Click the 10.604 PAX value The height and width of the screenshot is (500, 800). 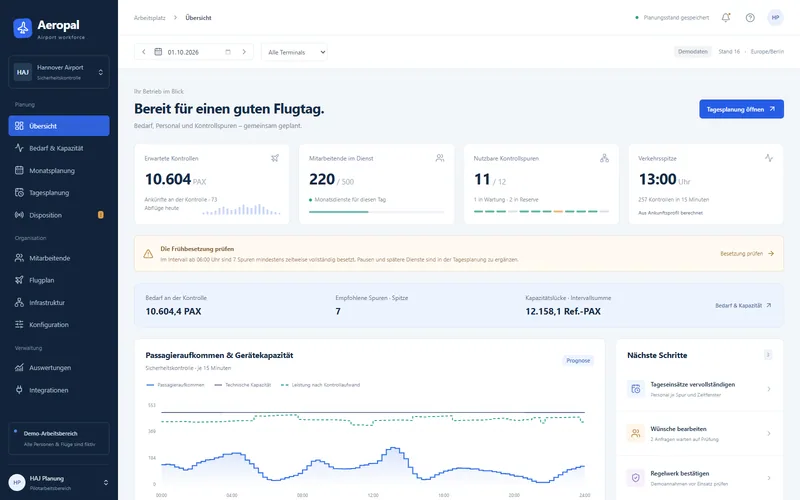(176, 180)
